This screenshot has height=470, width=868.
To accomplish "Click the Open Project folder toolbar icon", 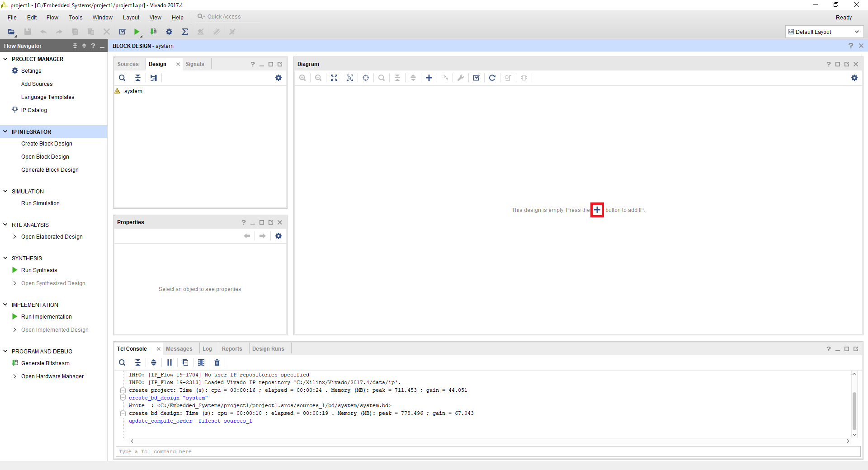I will [x=11, y=32].
